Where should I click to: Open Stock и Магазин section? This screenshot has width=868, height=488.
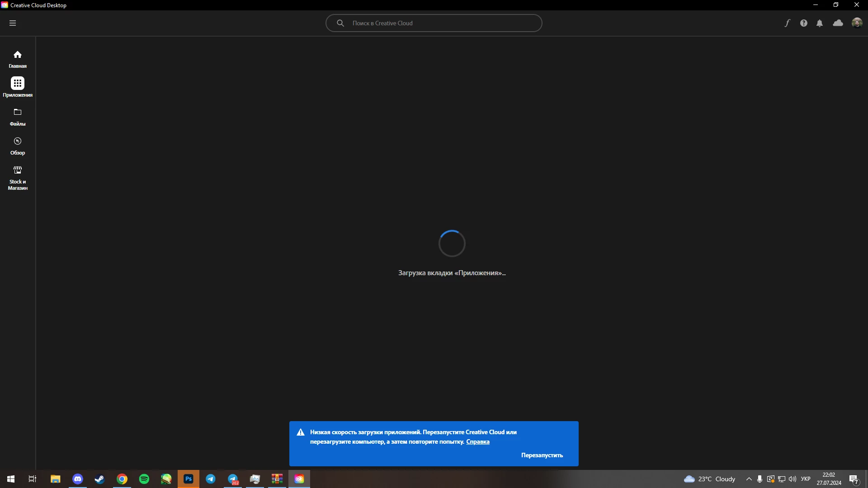pos(18,177)
